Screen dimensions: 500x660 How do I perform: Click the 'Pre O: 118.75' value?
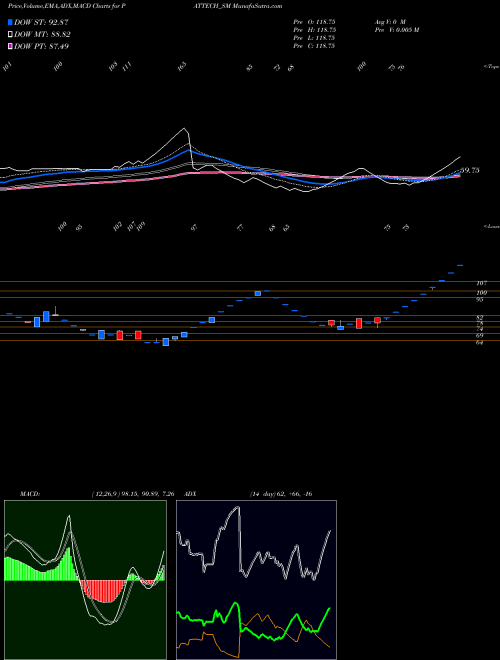tap(314, 22)
